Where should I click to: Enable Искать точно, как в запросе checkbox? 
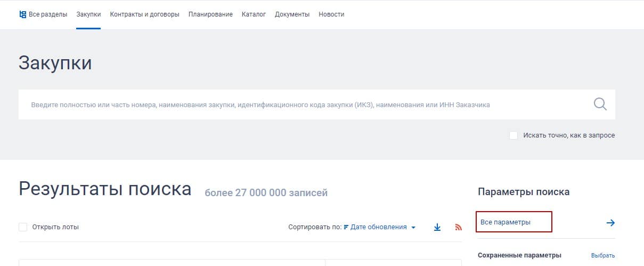coord(513,135)
